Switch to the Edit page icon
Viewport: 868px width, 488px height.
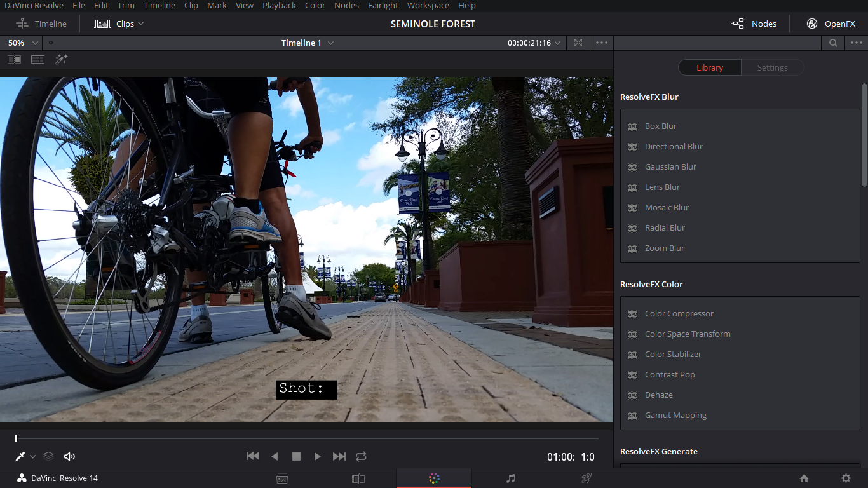click(x=358, y=478)
